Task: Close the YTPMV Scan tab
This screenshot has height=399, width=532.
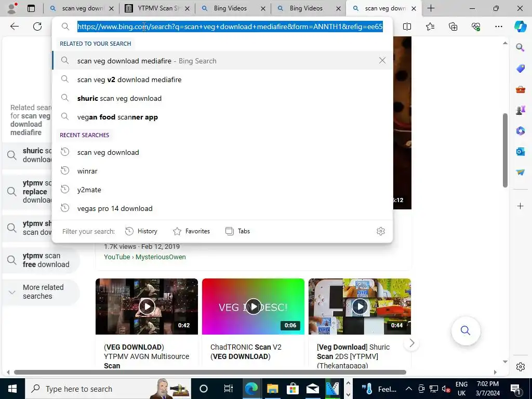Action: coord(188,8)
